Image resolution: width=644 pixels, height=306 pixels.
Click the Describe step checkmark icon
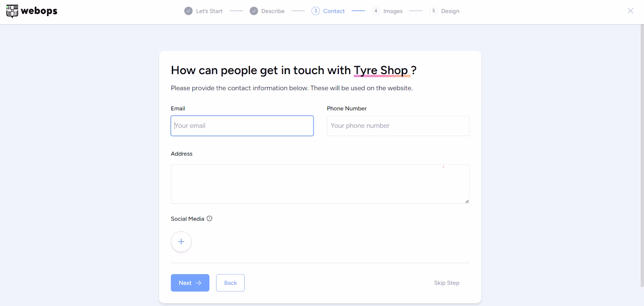point(254,11)
